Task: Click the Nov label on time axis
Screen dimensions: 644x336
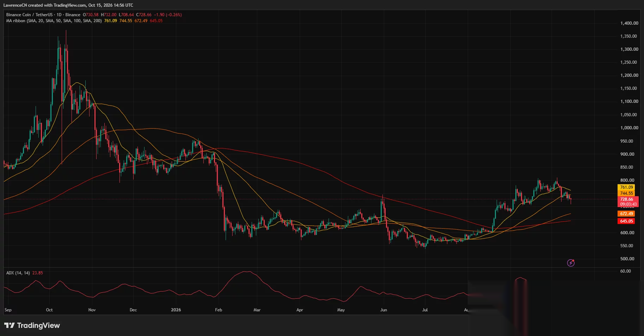Action: pos(92,310)
